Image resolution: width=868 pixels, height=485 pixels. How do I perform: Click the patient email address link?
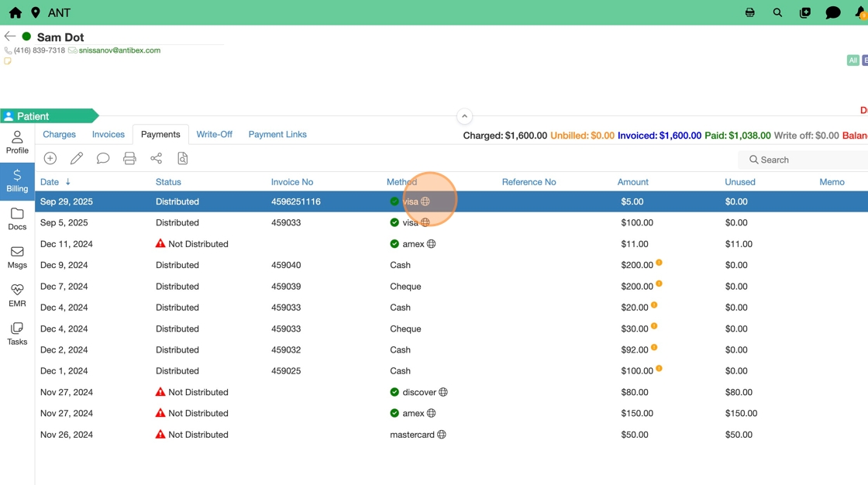tap(119, 50)
